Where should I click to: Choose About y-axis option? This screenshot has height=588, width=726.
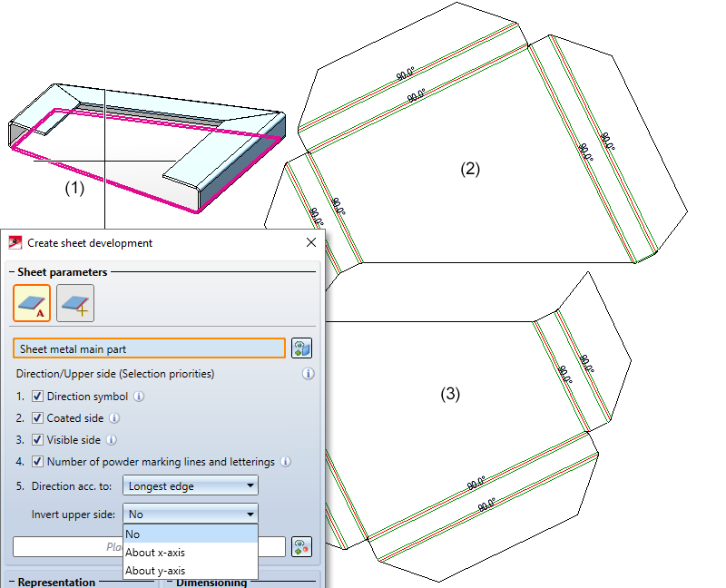[x=191, y=571]
